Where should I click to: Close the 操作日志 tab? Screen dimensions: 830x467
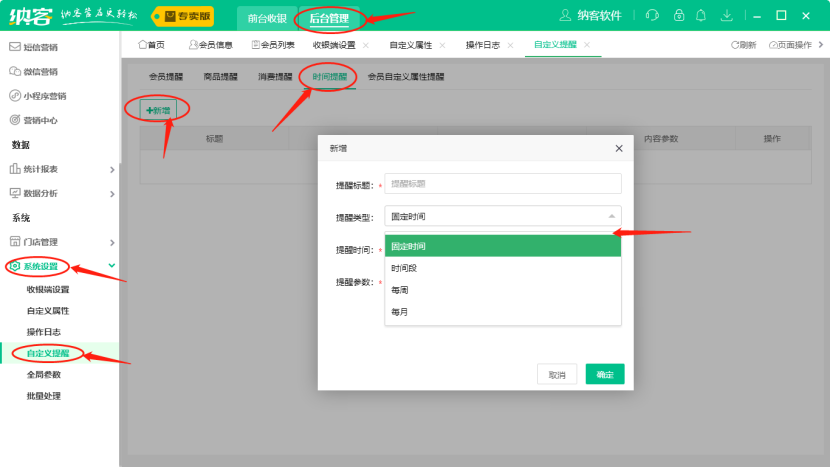pyautogui.click(x=511, y=45)
